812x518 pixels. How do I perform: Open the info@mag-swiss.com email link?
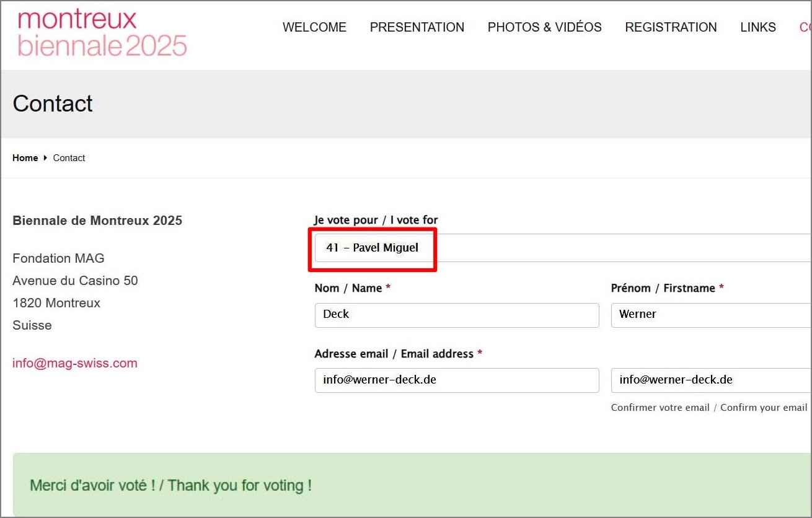pos(75,363)
